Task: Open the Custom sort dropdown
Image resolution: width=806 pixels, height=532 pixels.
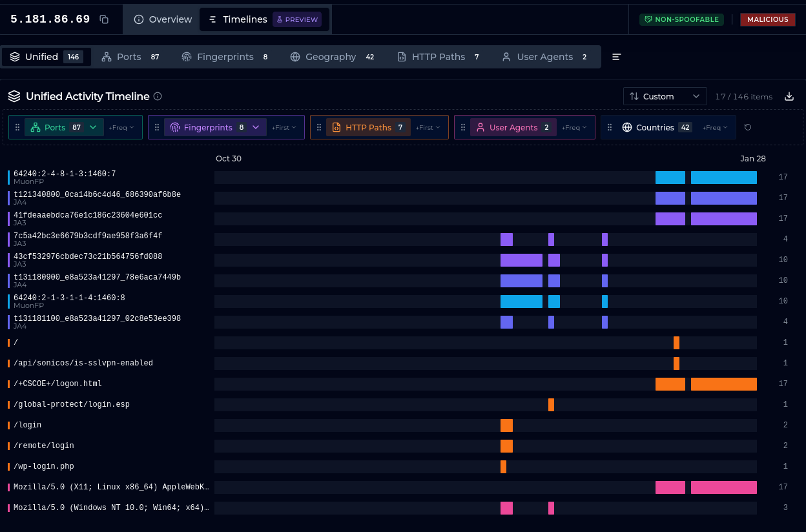Action: 665,96
